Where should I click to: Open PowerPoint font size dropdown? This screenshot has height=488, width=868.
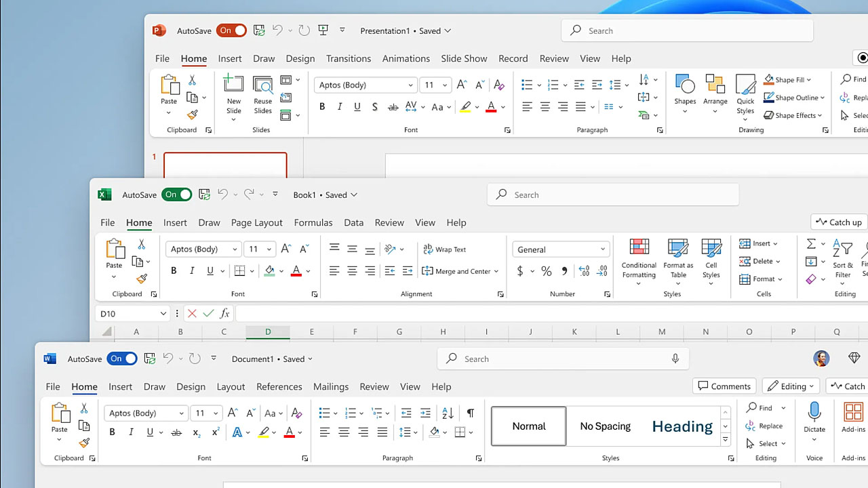445,85
